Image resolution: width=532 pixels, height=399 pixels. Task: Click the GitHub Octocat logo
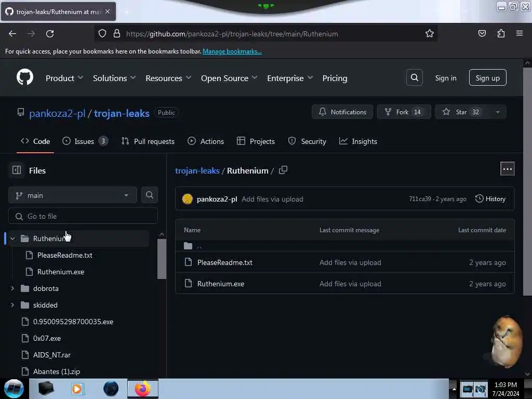pyautogui.click(x=25, y=77)
